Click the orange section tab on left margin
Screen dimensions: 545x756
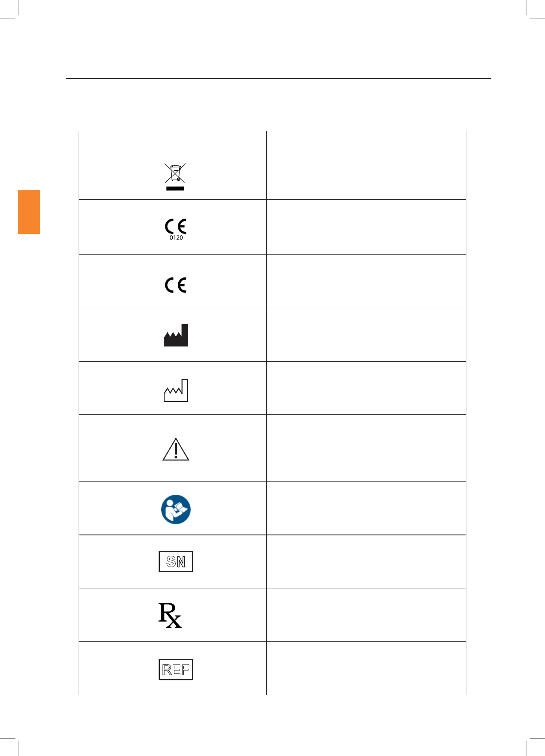tap(29, 212)
